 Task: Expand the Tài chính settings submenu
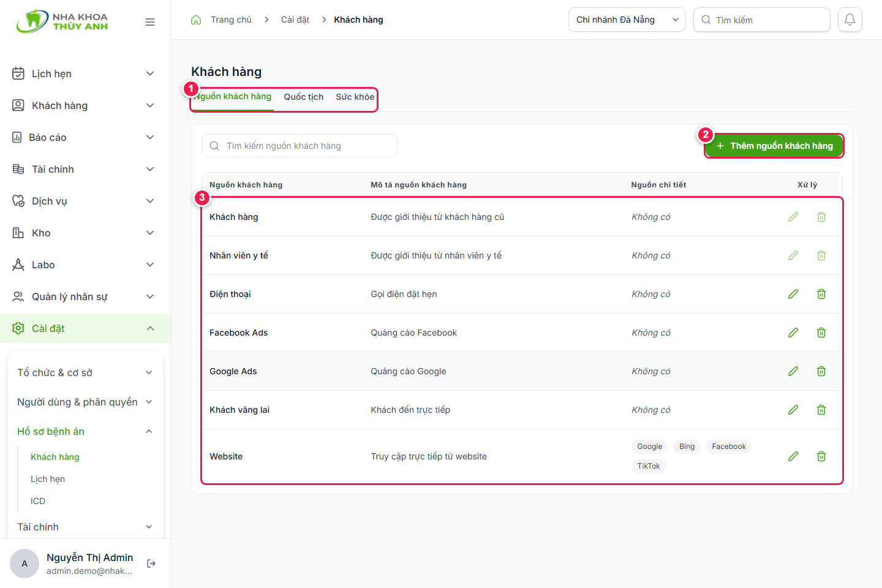point(85,527)
